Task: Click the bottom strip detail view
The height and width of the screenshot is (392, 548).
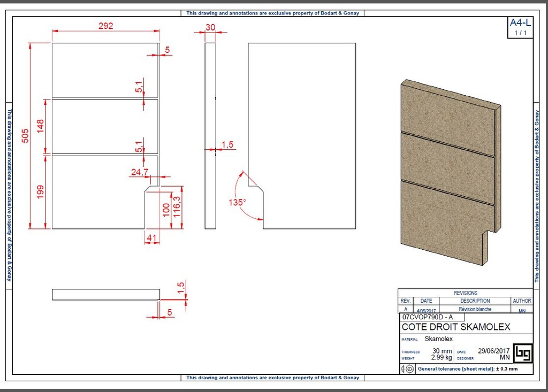Action: coord(104,294)
